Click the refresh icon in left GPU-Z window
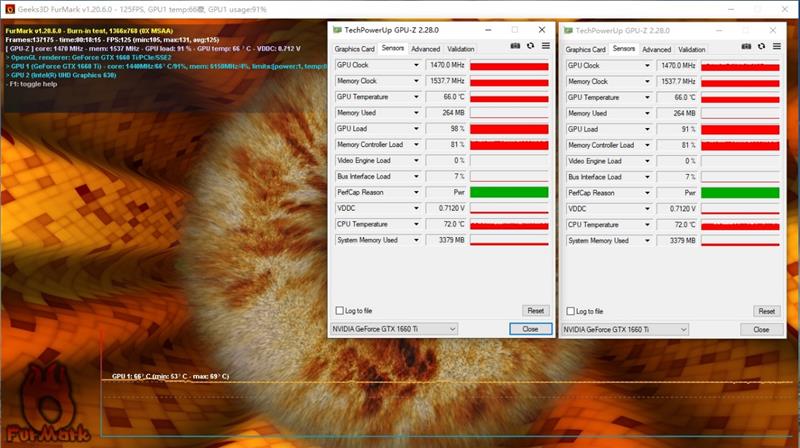 click(x=531, y=46)
